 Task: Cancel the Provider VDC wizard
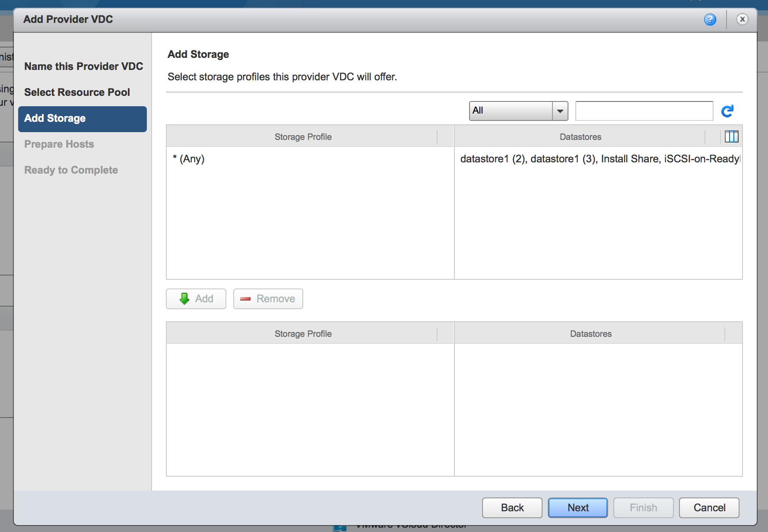709,508
